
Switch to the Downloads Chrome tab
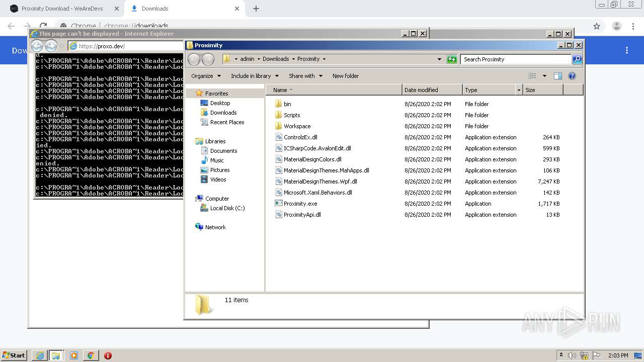(184, 9)
